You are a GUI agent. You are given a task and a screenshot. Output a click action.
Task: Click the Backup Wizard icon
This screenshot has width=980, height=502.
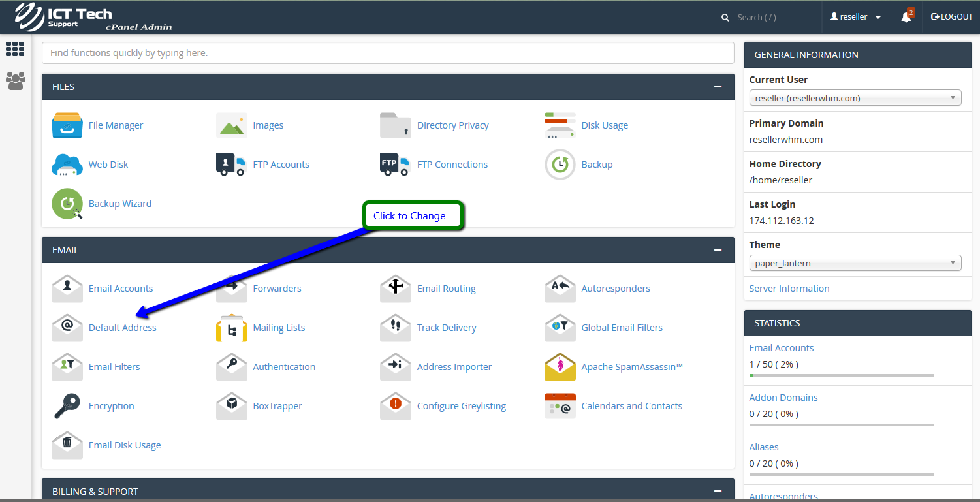pos(67,204)
